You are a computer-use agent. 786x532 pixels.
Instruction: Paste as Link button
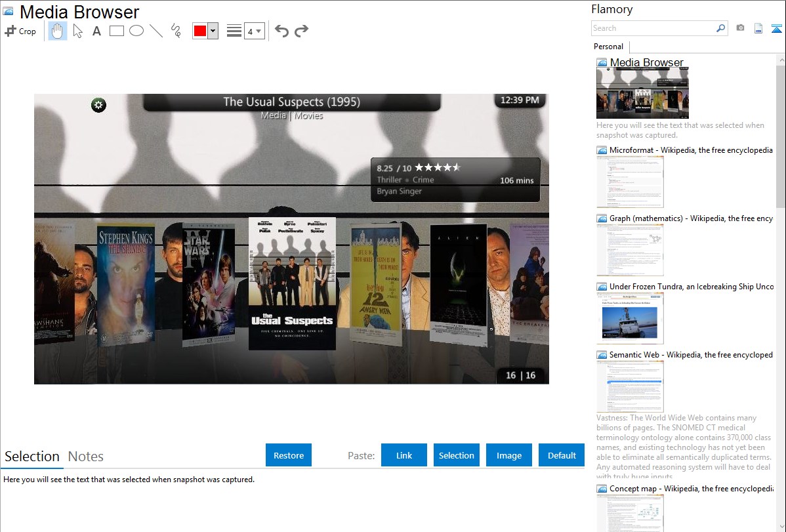(404, 455)
